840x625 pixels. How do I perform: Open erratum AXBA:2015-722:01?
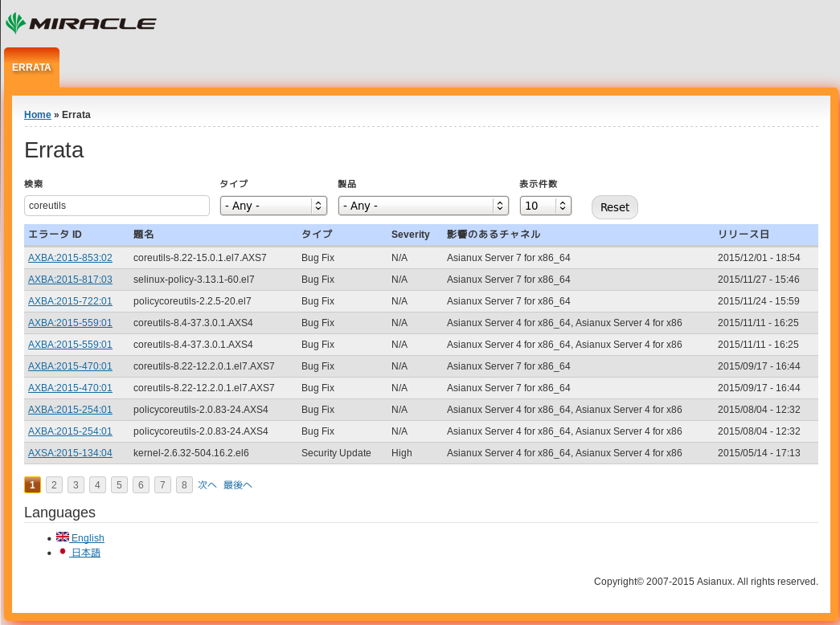[70, 301]
